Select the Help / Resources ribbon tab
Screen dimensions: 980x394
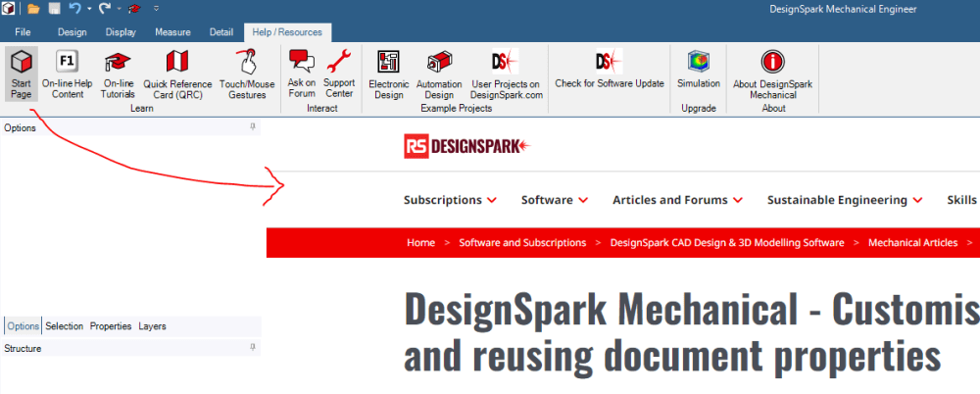(287, 32)
